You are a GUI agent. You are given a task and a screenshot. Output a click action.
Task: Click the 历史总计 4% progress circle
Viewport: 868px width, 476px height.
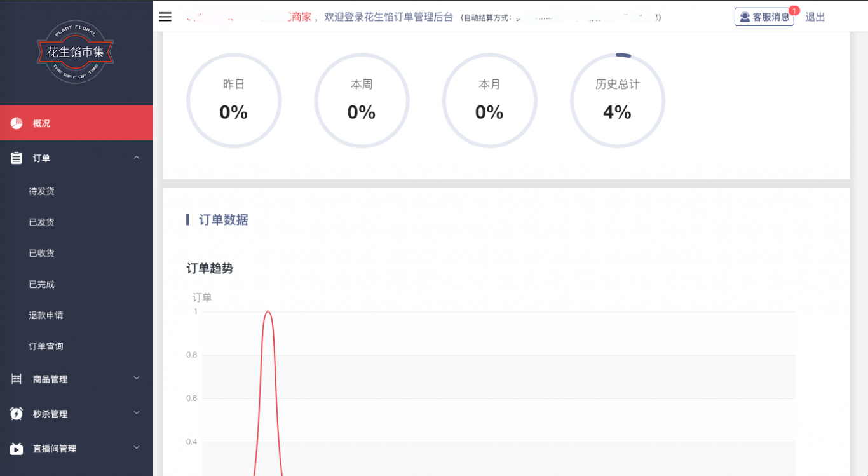(618, 100)
